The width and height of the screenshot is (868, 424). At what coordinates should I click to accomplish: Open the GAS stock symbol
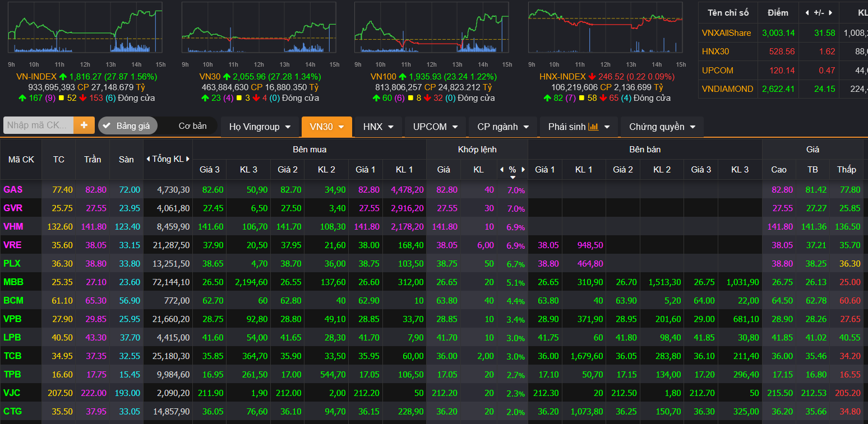(13, 190)
